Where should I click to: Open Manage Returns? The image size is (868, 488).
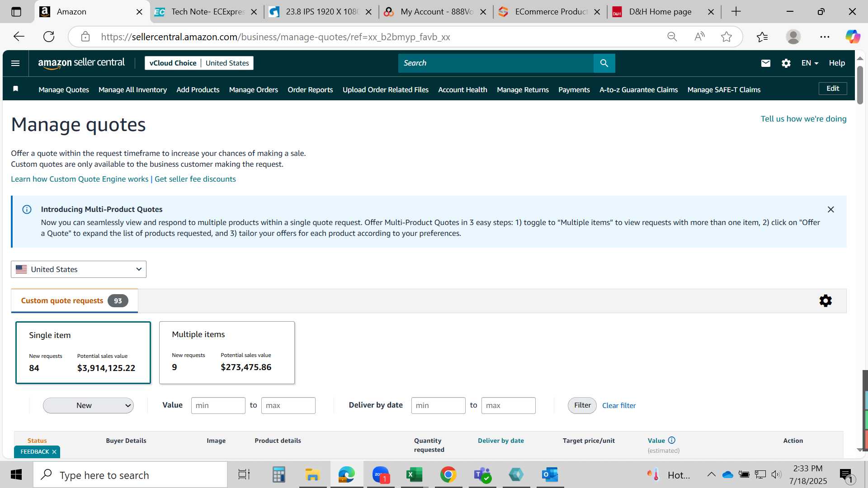[523, 90]
